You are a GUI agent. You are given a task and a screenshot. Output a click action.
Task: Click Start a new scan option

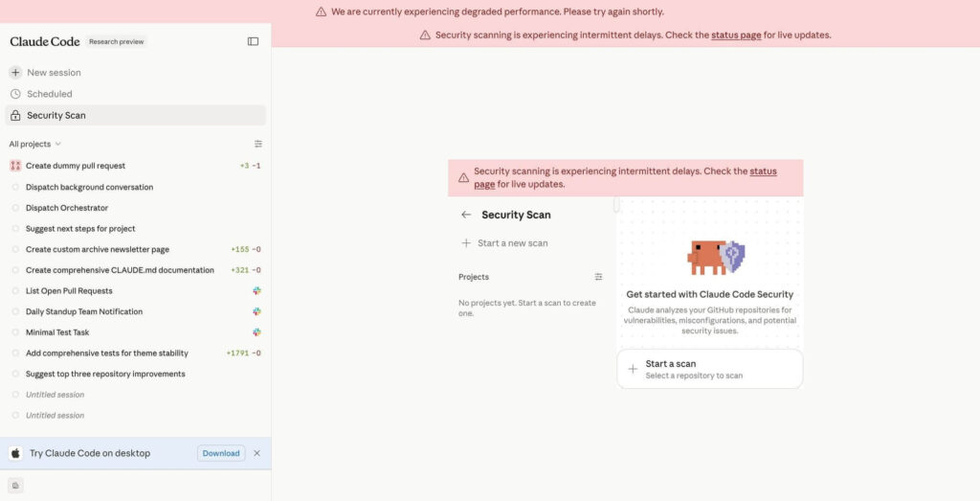point(505,243)
